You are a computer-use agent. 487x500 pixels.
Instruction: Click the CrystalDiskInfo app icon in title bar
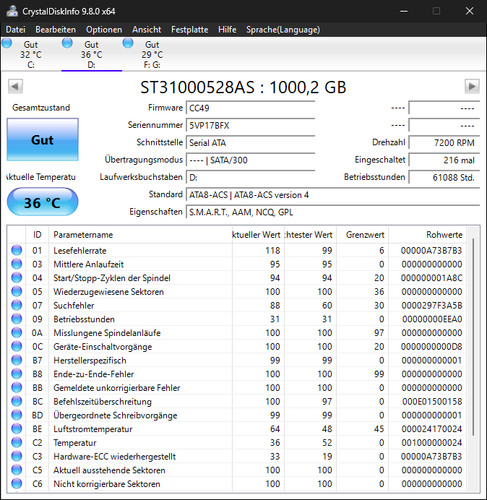click(x=12, y=11)
